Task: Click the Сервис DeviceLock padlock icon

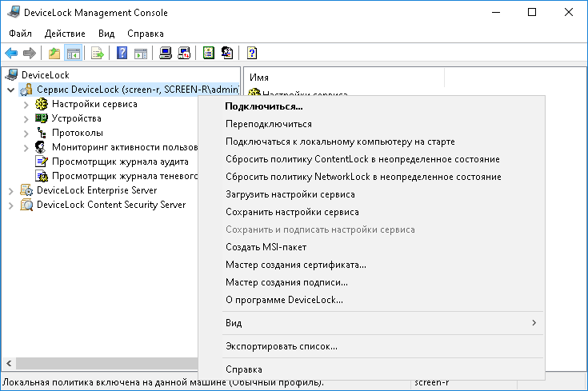Action: [26, 90]
